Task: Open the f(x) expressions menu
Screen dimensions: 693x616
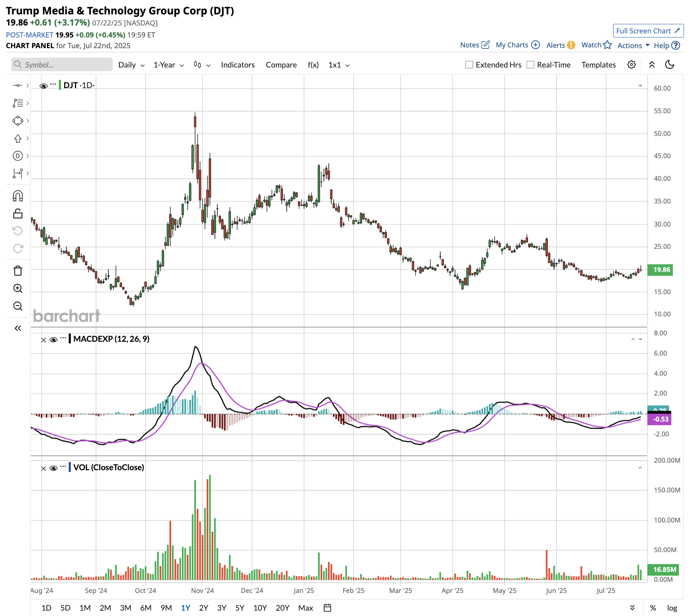Action: 313,65
